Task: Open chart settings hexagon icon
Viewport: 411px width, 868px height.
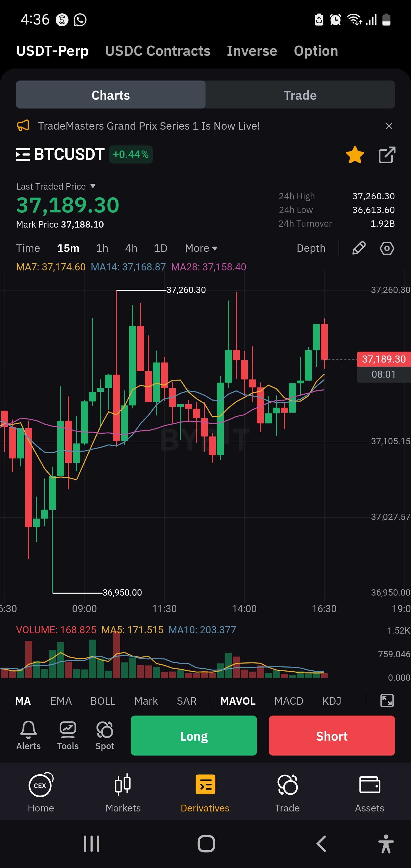Action: pyautogui.click(x=387, y=248)
